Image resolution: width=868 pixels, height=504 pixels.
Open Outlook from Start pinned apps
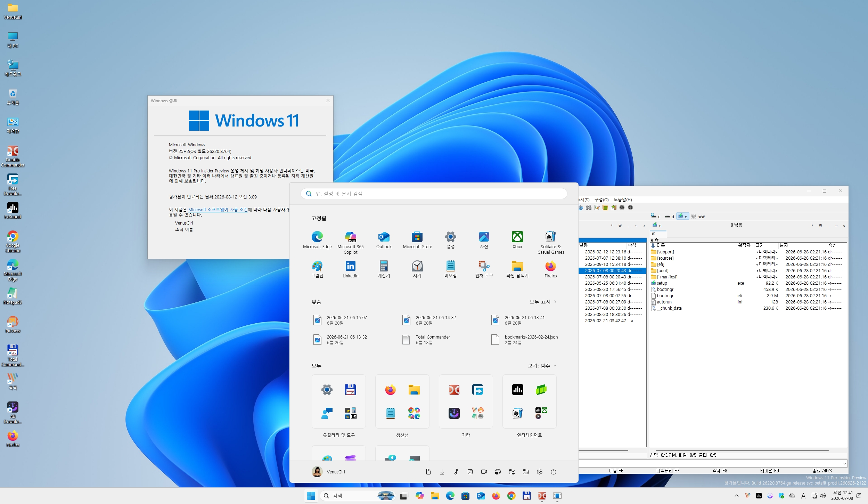pyautogui.click(x=384, y=240)
